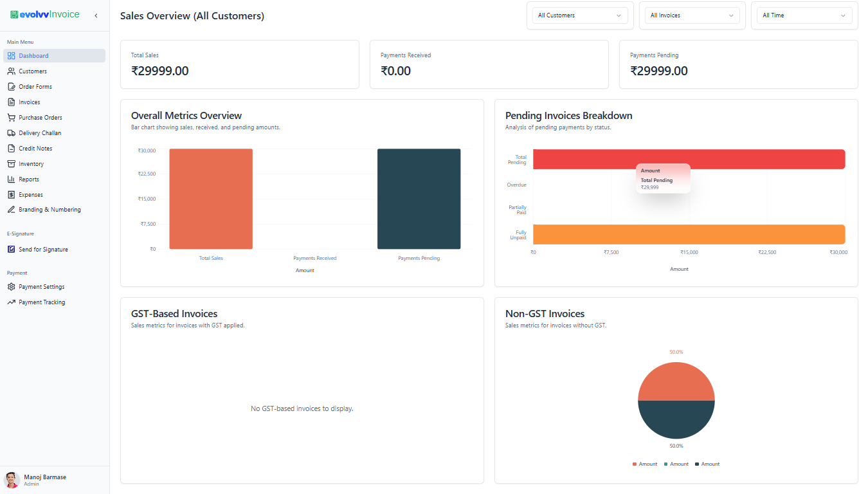Click the Order Forms edit icon
868x494 pixels.
(x=12, y=87)
